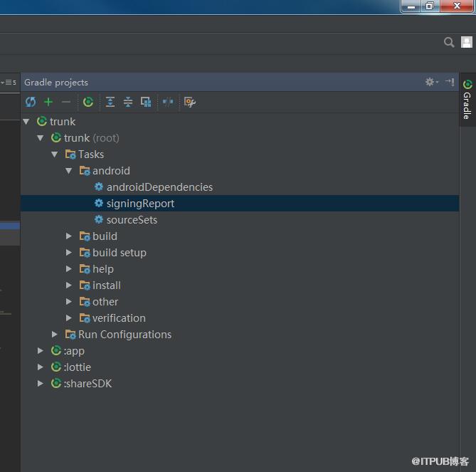Expand the other task group
The image size is (476, 472).
[x=69, y=302]
